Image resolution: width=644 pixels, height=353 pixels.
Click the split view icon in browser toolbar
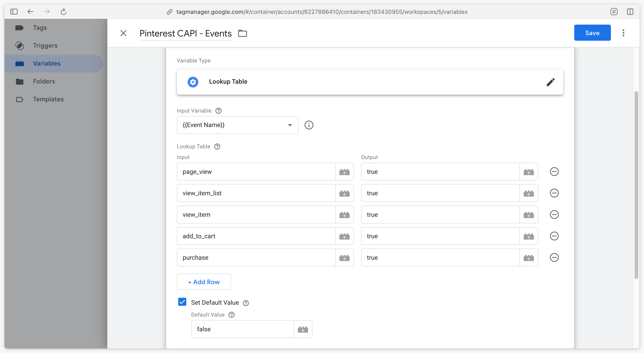630,12
